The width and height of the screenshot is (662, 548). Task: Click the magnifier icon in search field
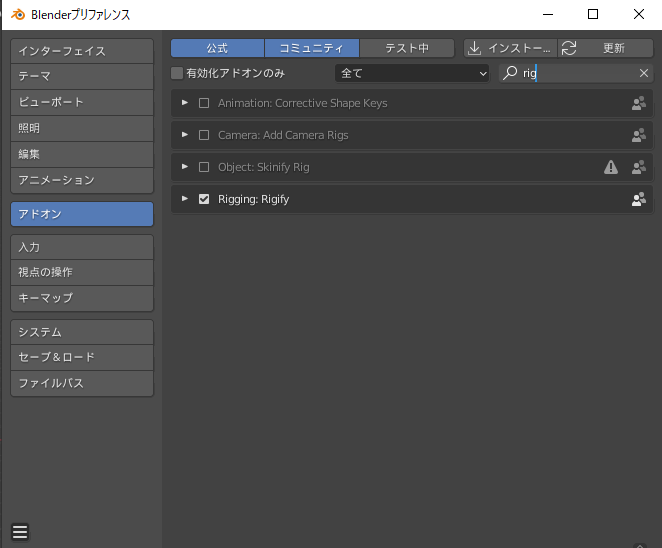pos(510,73)
